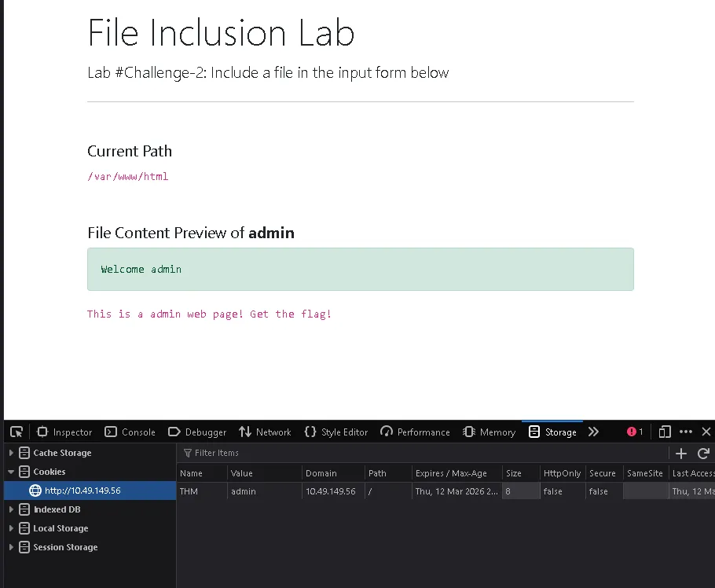Expand the Indexed DB tree node
The image size is (715, 588).
pos(12,509)
